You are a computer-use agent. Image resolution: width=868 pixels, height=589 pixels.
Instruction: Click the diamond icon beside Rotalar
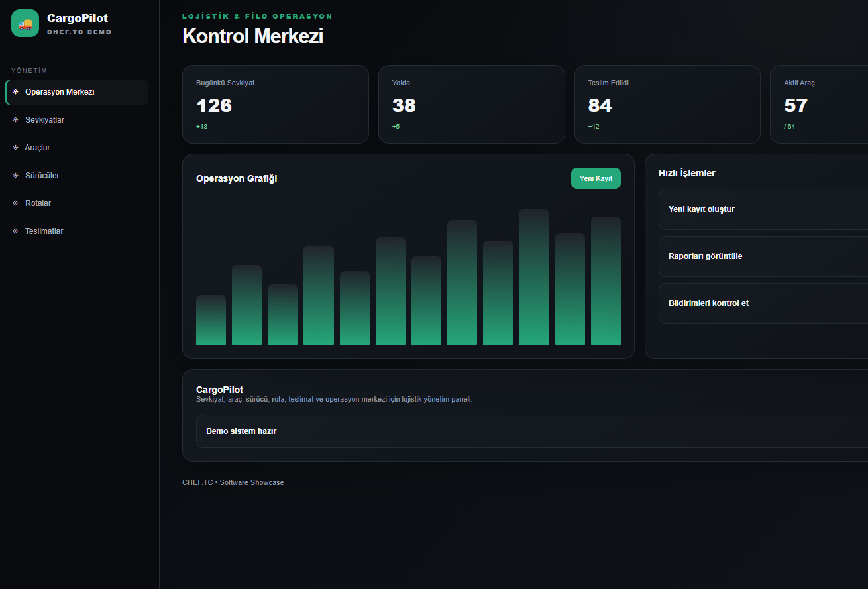click(x=15, y=203)
